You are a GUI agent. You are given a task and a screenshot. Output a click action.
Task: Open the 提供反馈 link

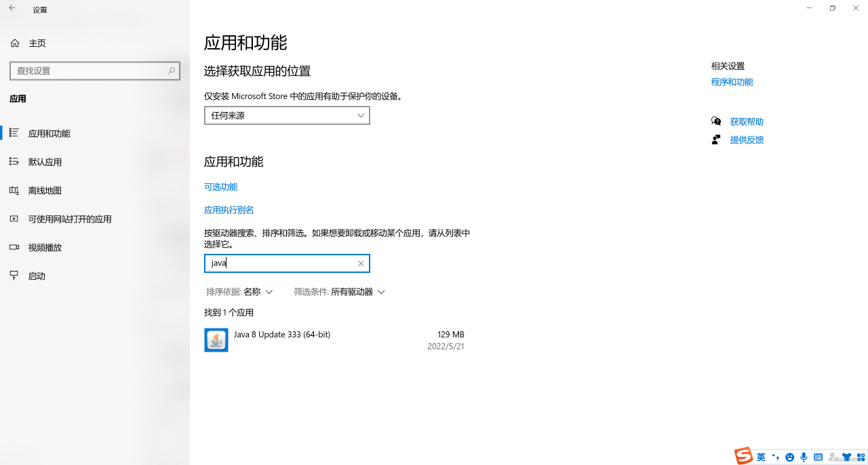click(747, 140)
